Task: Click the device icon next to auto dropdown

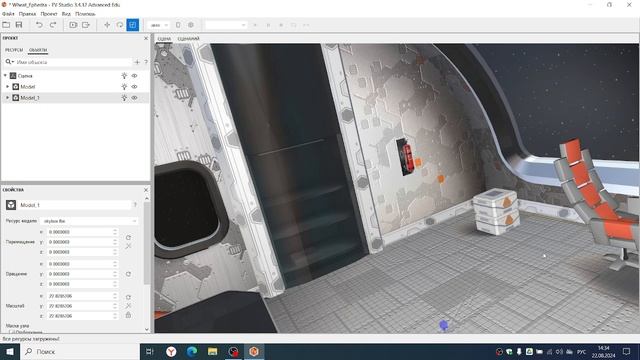Action: 178,25
